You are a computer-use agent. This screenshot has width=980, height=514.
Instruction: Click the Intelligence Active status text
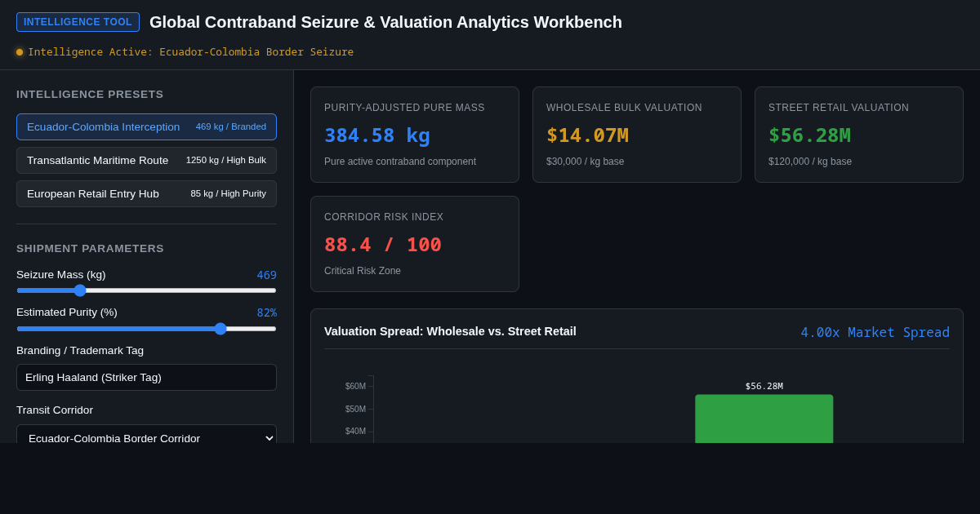click(191, 52)
